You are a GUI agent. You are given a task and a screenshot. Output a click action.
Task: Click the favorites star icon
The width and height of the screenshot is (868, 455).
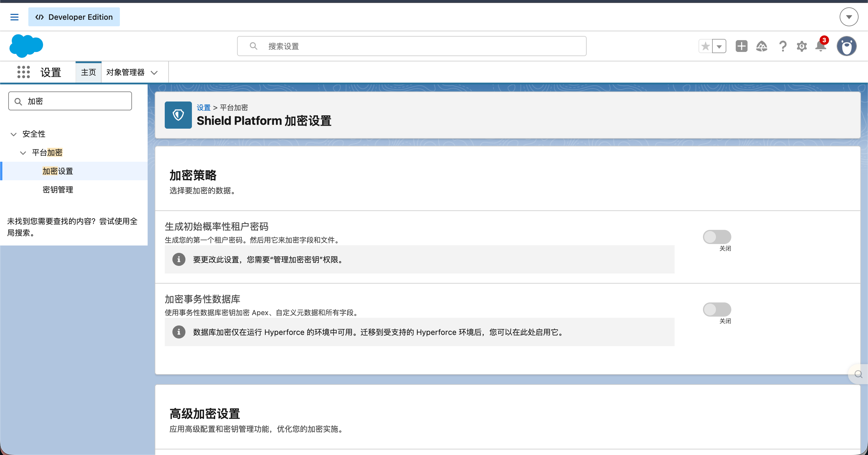pyautogui.click(x=705, y=46)
